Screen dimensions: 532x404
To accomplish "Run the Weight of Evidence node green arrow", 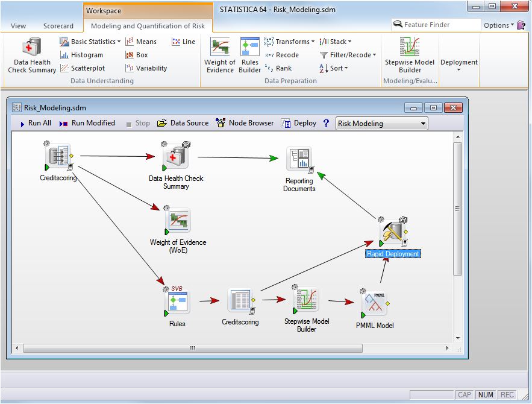I will (x=167, y=232).
